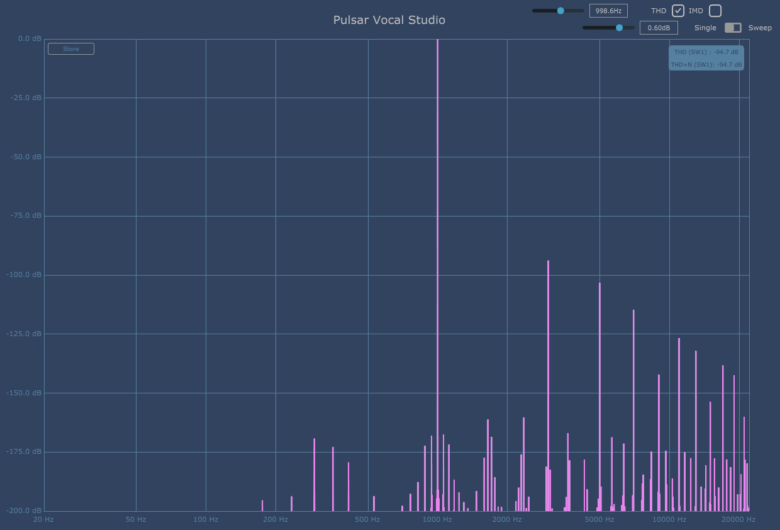Image resolution: width=780 pixels, height=530 pixels.
Task: Click the 998.6Hz frequency input field
Action: (607, 11)
